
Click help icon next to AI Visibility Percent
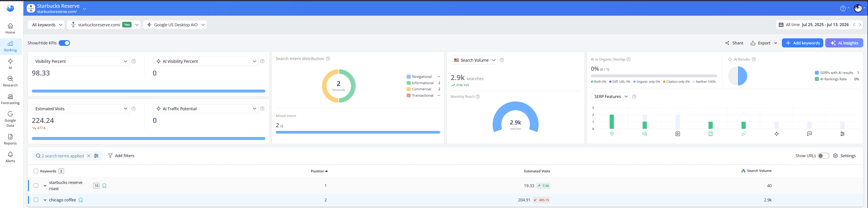click(x=262, y=61)
